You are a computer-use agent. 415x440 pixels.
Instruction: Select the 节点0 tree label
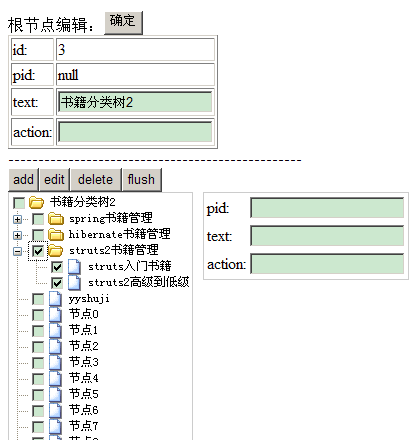click(84, 314)
